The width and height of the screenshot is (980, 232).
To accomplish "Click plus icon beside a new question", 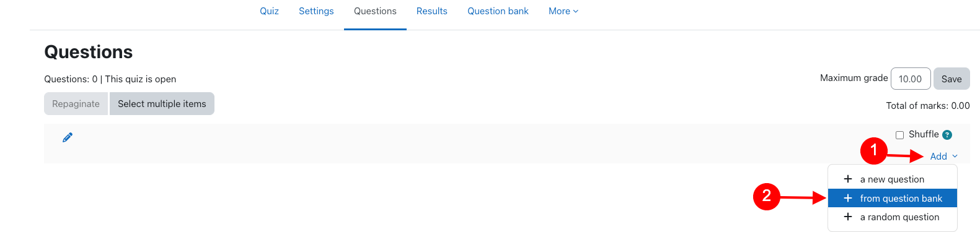I will [848, 179].
